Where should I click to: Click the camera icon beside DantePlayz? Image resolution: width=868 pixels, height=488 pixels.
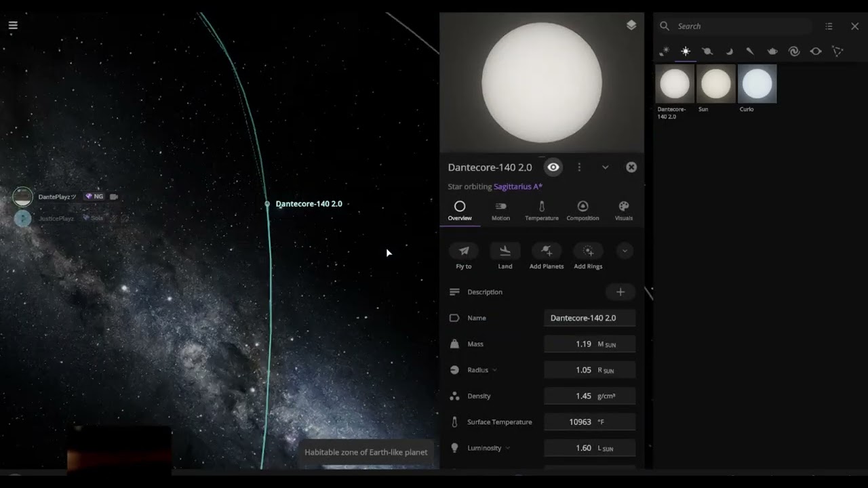click(114, 197)
